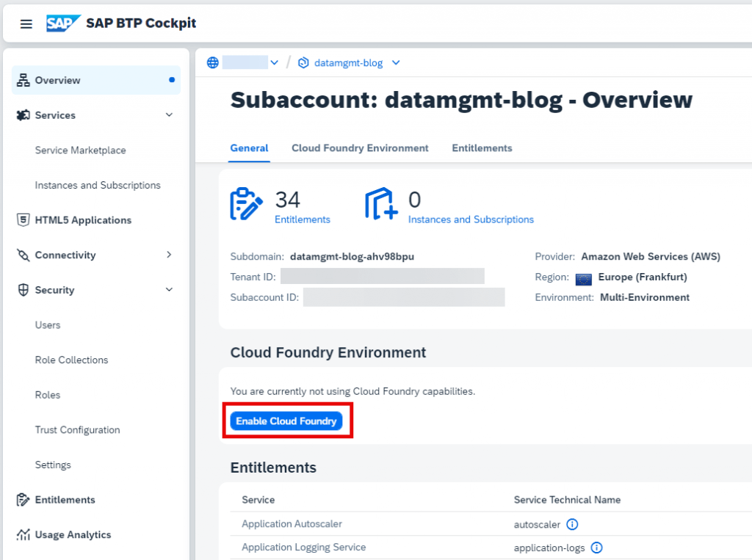Viewport: 752px width, 560px height.
Task: Click the Services puzzle icon
Action: [23, 115]
